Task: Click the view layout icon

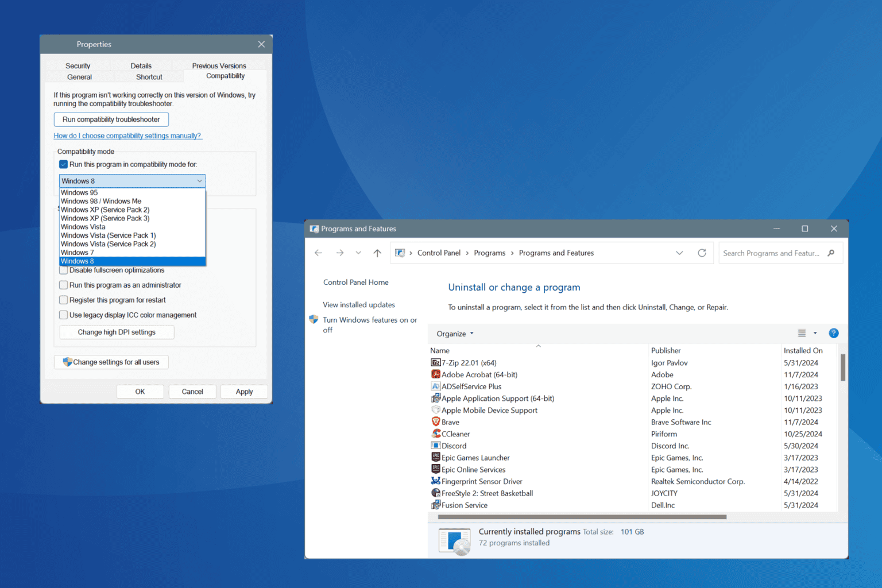Action: tap(802, 333)
